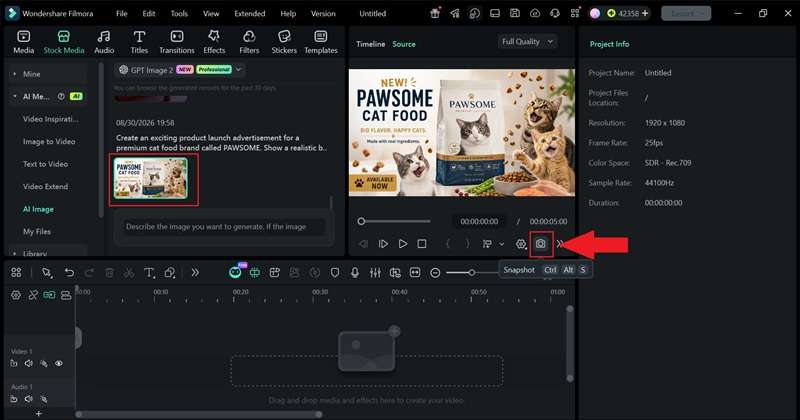Viewport: 800px width, 420px height.
Task: Open the Transitions tab
Action: 177,42
